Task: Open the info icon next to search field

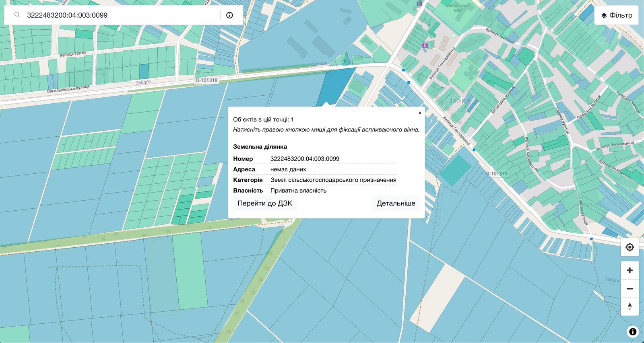Action: coord(229,15)
